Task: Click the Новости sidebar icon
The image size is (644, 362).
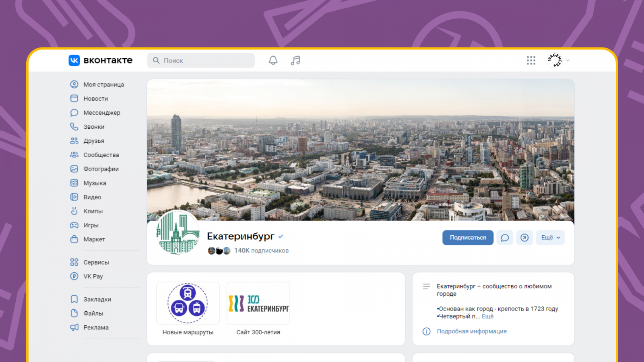Action: [x=74, y=99]
